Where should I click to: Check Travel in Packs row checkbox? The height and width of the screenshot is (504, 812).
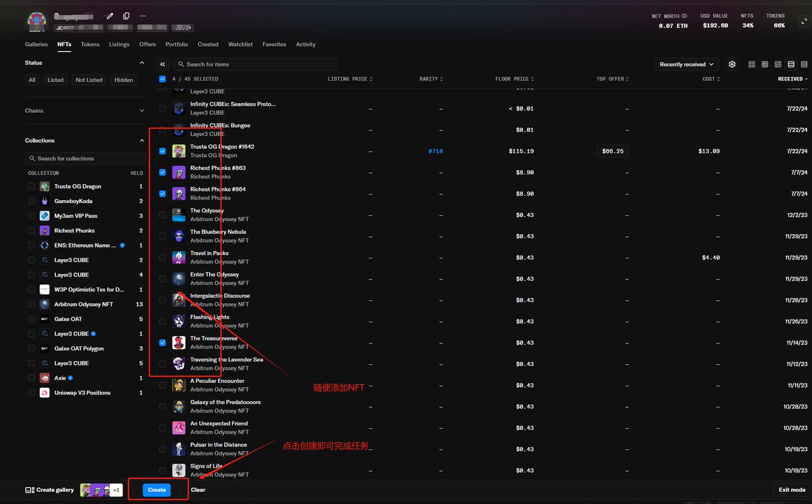tap(162, 258)
